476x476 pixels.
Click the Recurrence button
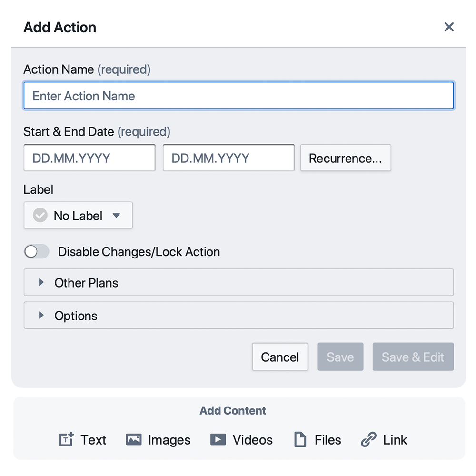coord(345,158)
